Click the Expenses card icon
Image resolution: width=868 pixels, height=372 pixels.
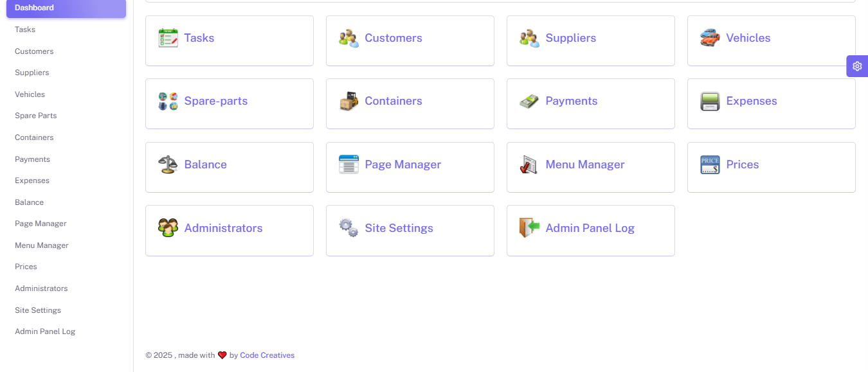pyautogui.click(x=710, y=102)
